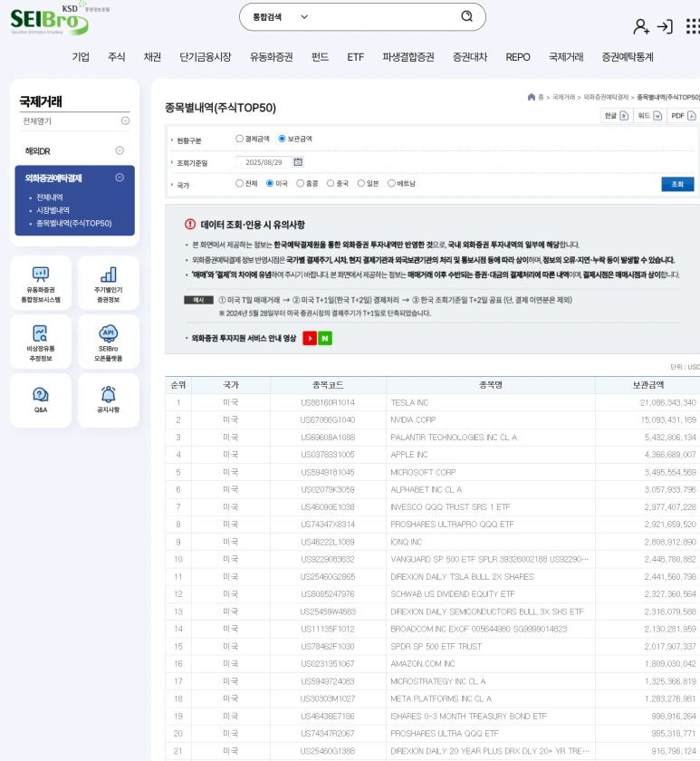
Task: Click the home breadcrumb icon
Action: click(x=532, y=97)
